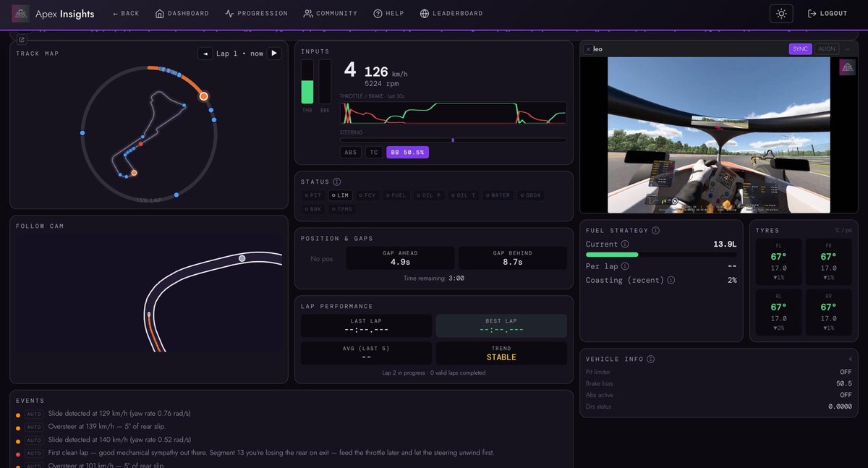The image size is (868, 468).
Task: Toggle the PIT status chip
Action: point(313,195)
